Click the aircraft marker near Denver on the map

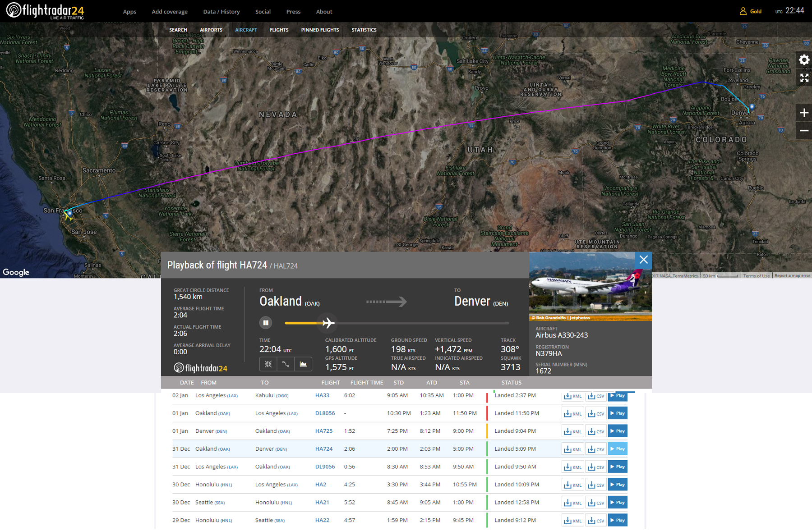point(752,107)
